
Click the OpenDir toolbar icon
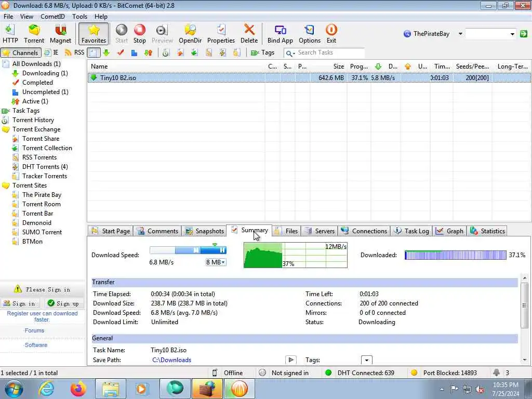click(190, 34)
